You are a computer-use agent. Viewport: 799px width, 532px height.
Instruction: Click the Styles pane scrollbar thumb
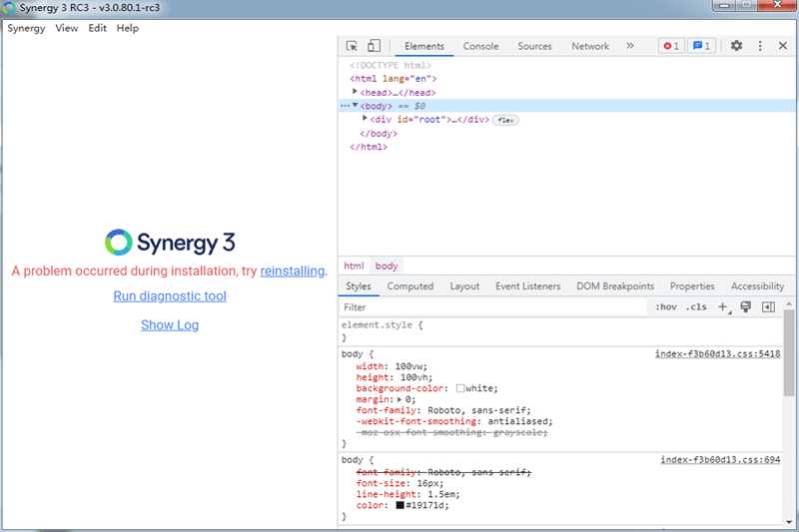pos(789,352)
